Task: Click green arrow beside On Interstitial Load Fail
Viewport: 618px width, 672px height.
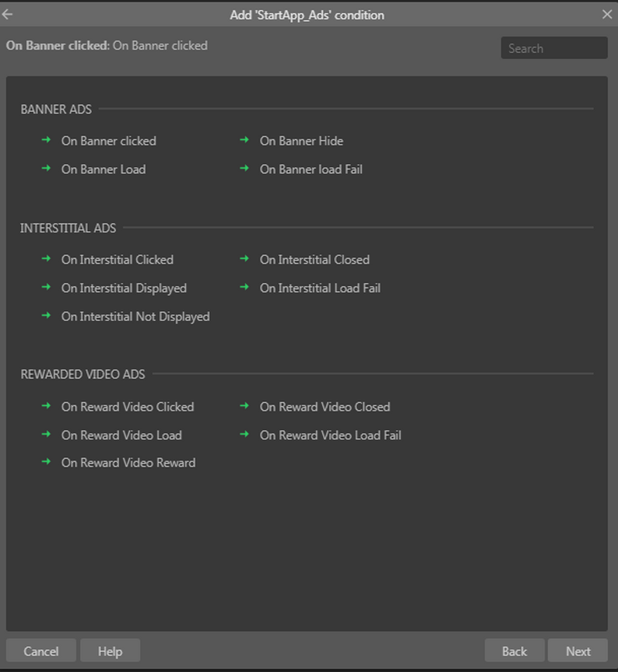Action: pyautogui.click(x=244, y=287)
